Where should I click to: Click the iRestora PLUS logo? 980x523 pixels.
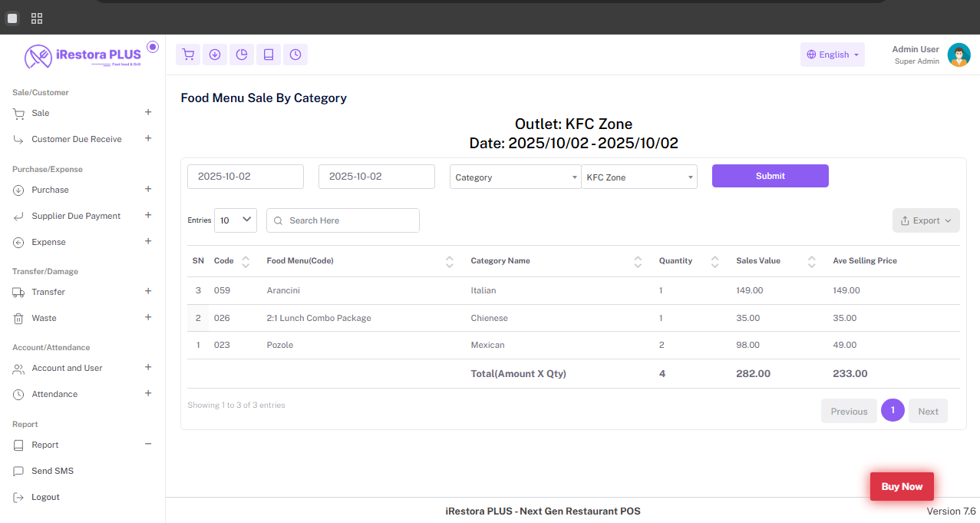tap(83, 56)
